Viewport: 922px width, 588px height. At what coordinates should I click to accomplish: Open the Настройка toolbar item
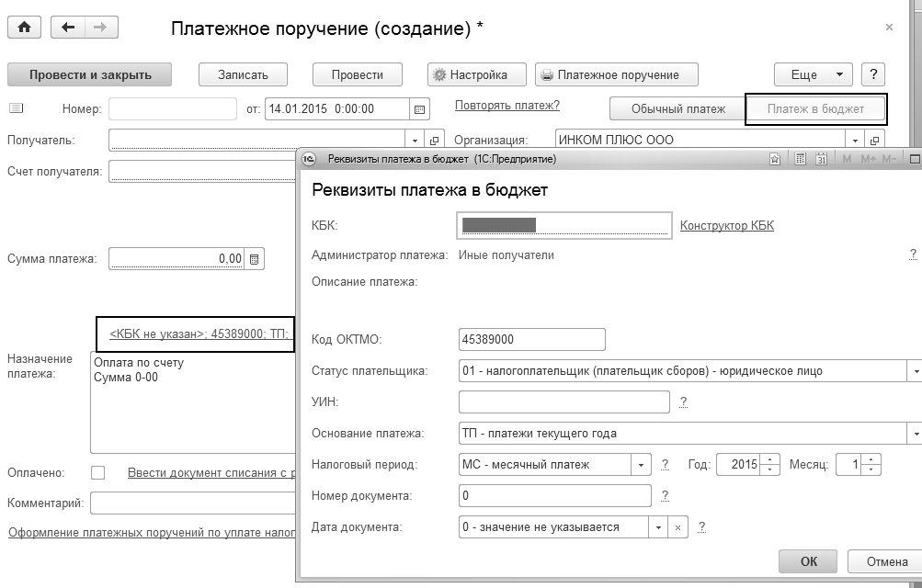[x=479, y=74]
